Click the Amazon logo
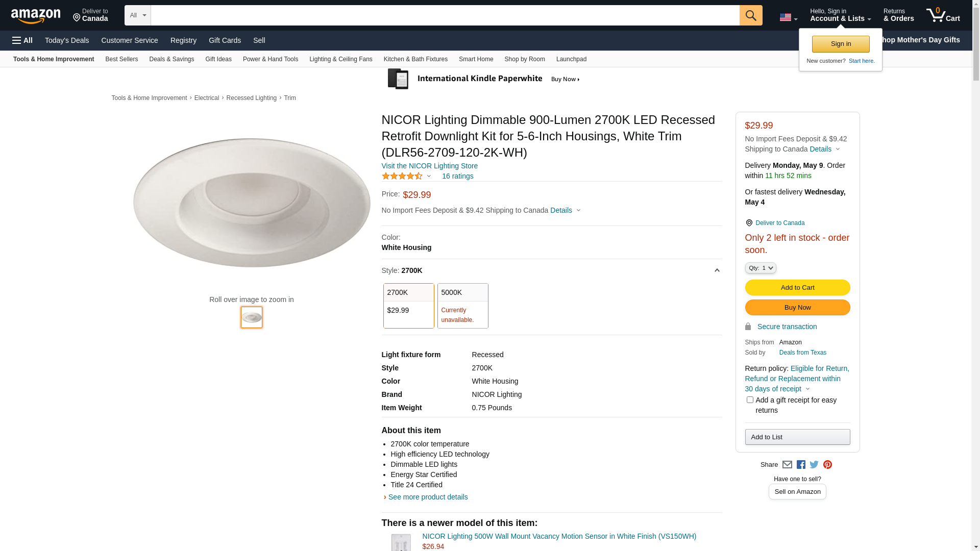Viewport: 980px width, 551px height. (36, 16)
